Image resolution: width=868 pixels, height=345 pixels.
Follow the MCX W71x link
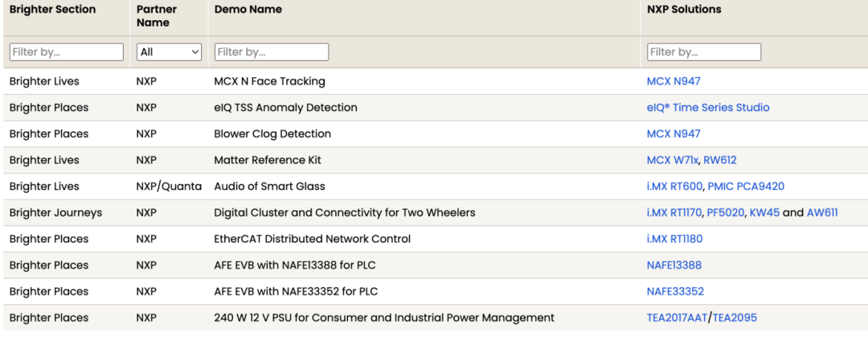click(672, 160)
